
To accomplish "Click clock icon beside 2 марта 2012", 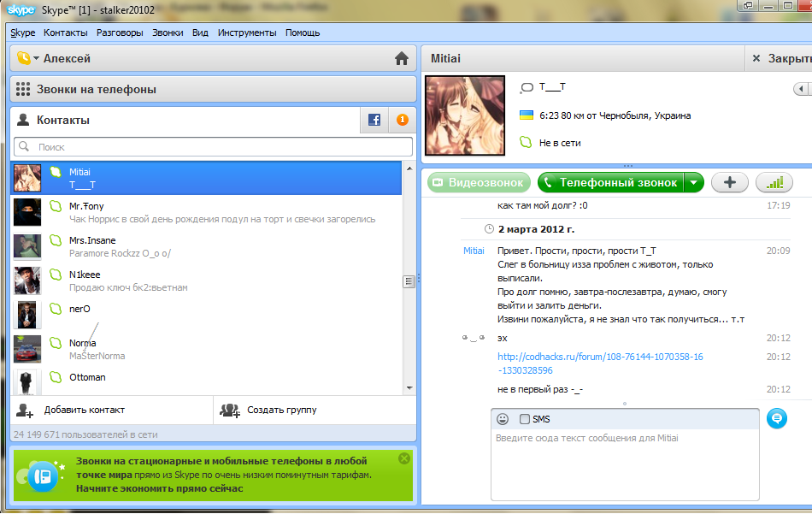I will point(489,229).
